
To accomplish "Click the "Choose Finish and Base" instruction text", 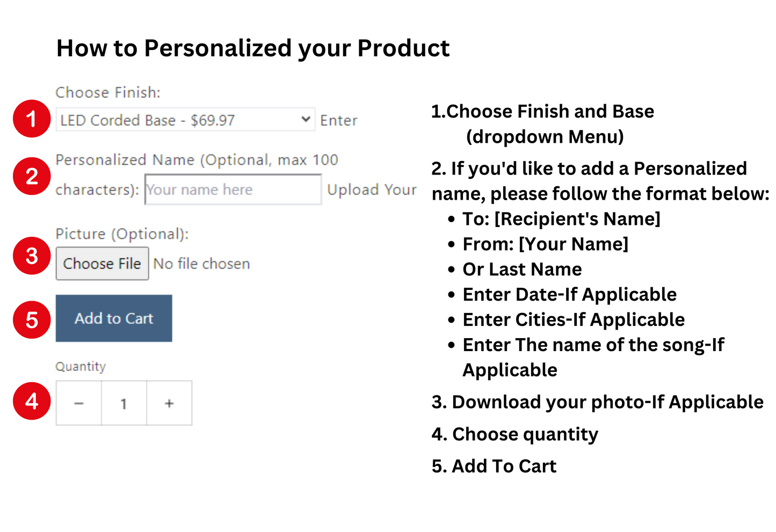I will [543, 112].
